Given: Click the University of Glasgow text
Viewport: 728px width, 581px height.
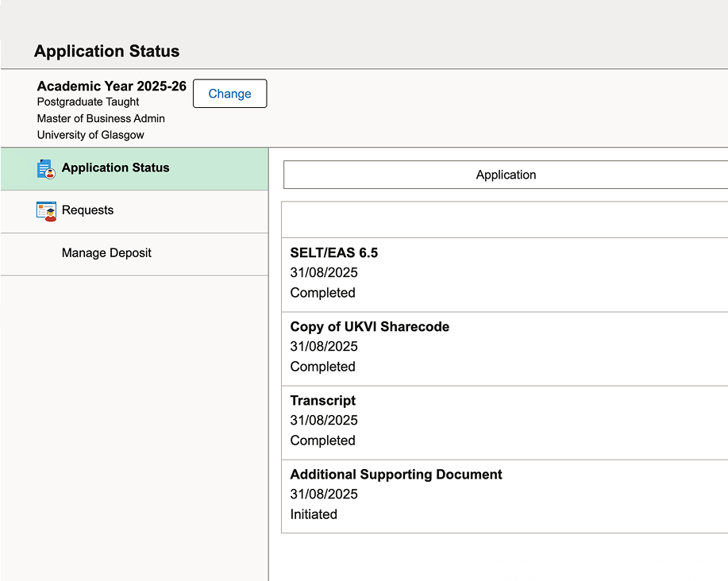Looking at the screenshot, I should 91,135.
